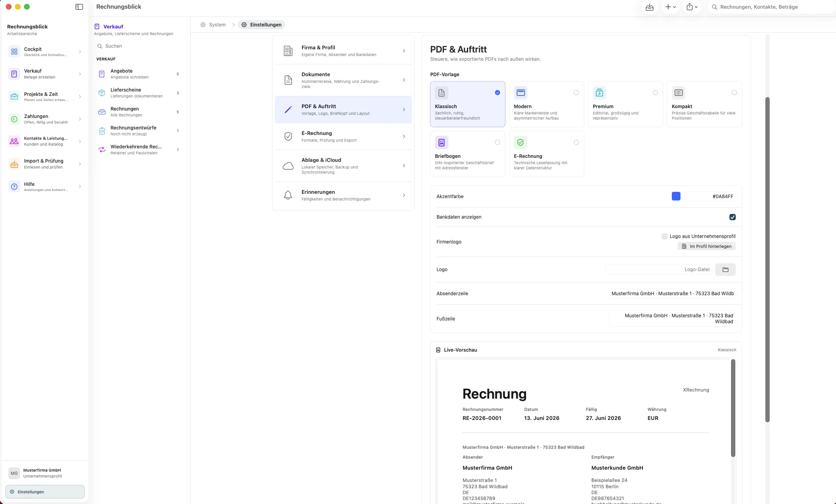Click the Kompakt template icon
Image resolution: width=836 pixels, height=504 pixels.
pos(679,93)
